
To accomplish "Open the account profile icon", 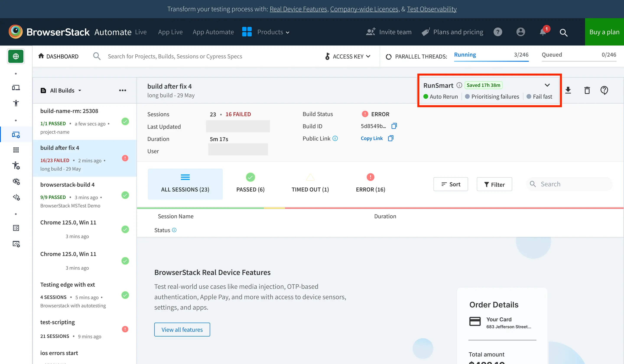I will (x=520, y=32).
